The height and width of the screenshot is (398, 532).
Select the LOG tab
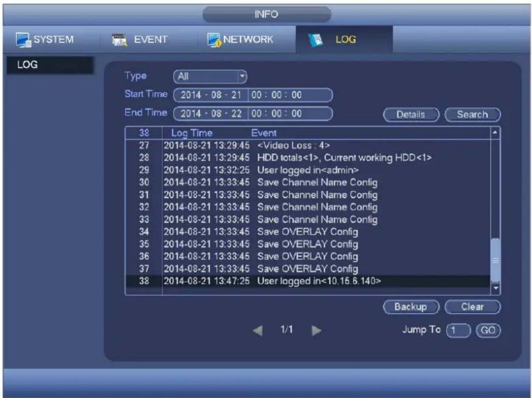pyautogui.click(x=344, y=40)
